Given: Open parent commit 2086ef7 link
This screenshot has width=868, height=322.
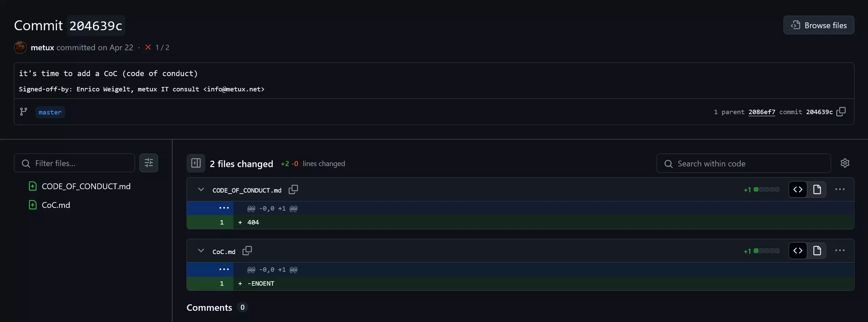Looking at the screenshot, I should pyautogui.click(x=762, y=112).
